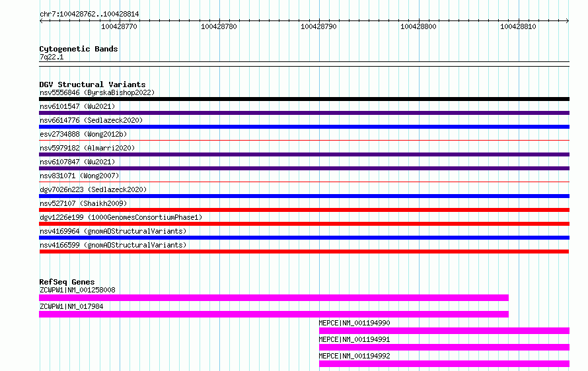Select the 100428770 ruler position label
This screenshot has width=588, height=371.
coord(119,26)
